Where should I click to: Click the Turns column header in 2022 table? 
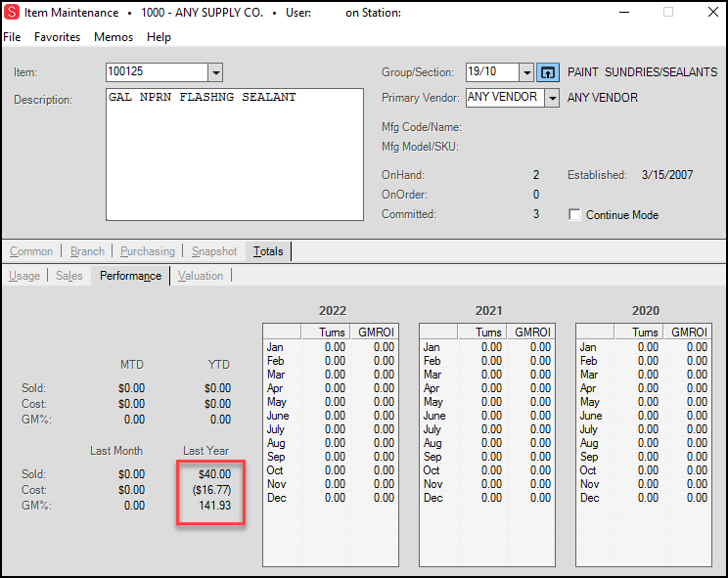pos(326,333)
